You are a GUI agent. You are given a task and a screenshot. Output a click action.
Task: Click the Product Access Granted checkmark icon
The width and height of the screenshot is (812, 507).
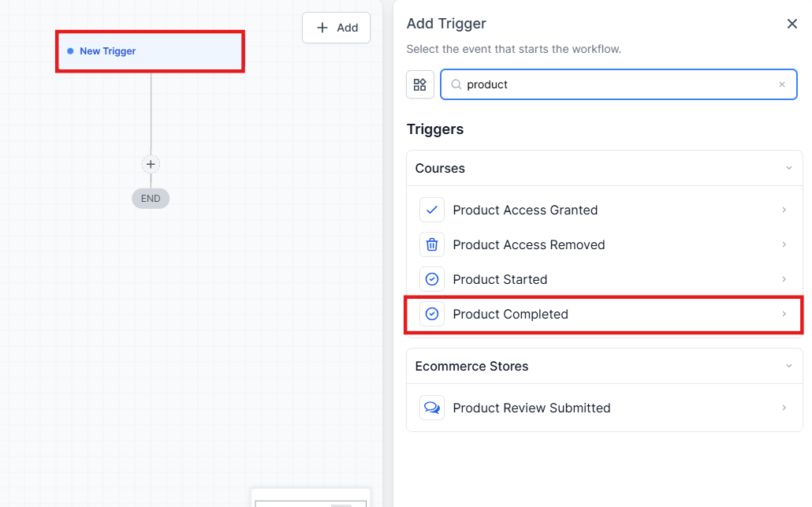pos(432,210)
